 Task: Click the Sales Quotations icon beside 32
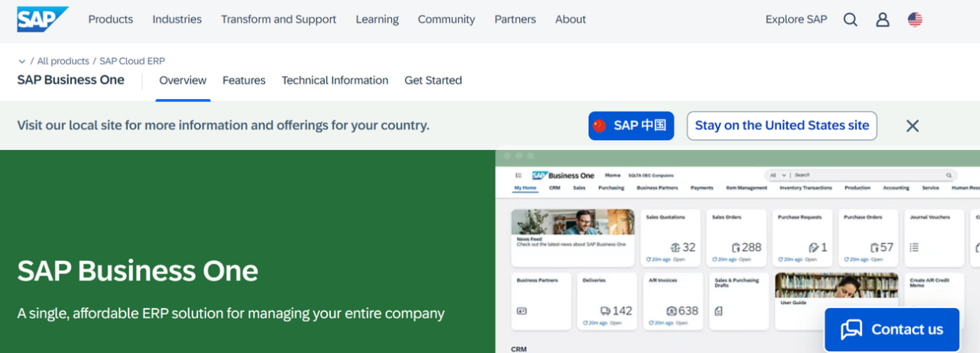[x=675, y=248]
